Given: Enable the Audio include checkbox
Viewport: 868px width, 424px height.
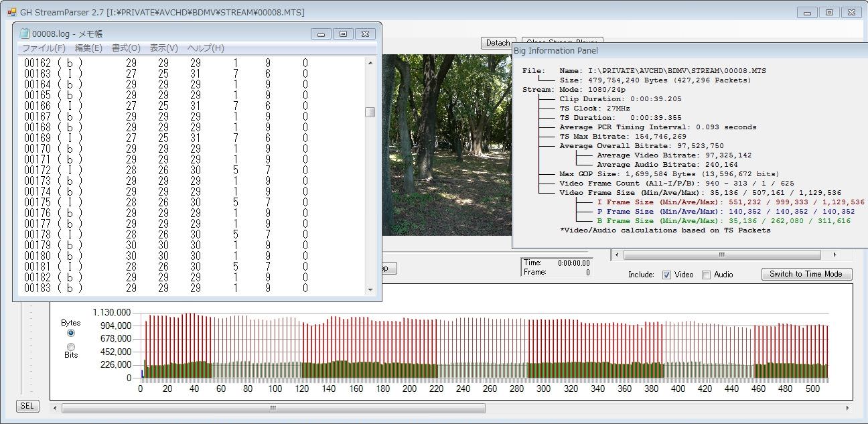Looking at the screenshot, I should point(706,275).
